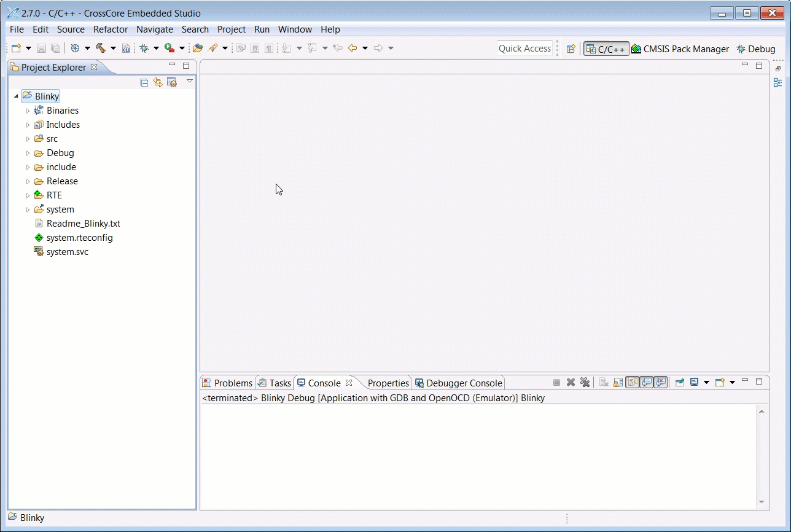The image size is (791, 532).
Task: Switch to CMSIS Pack Manager perspective
Action: pyautogui.click(x=680, y=49)
